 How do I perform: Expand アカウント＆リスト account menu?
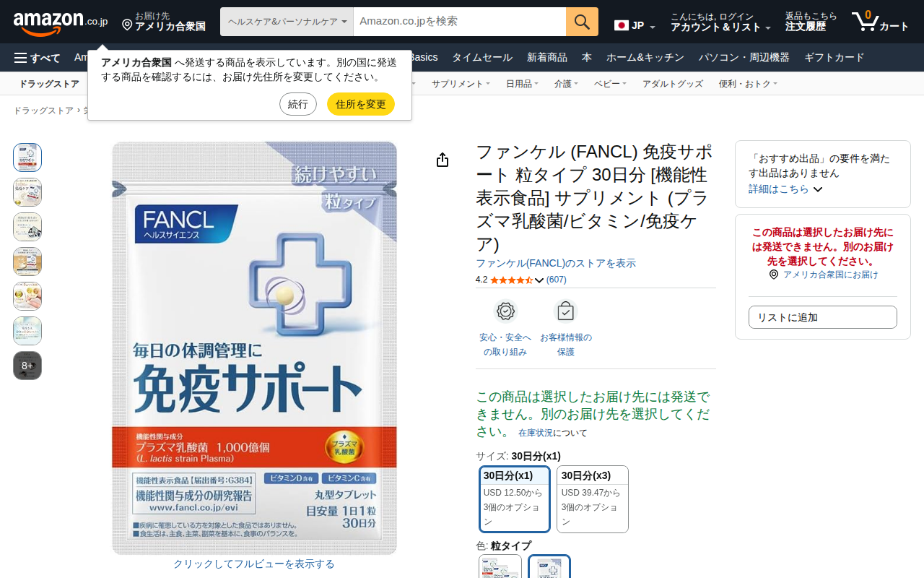[x=720, y=22]
